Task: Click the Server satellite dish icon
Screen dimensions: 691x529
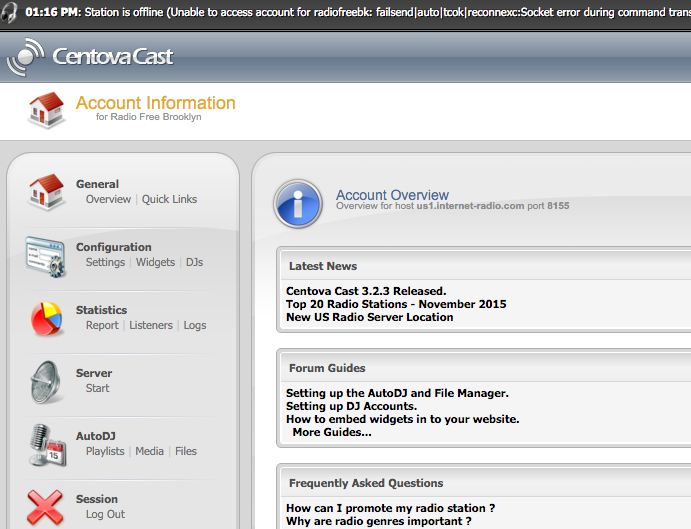Action: (45, 381)
